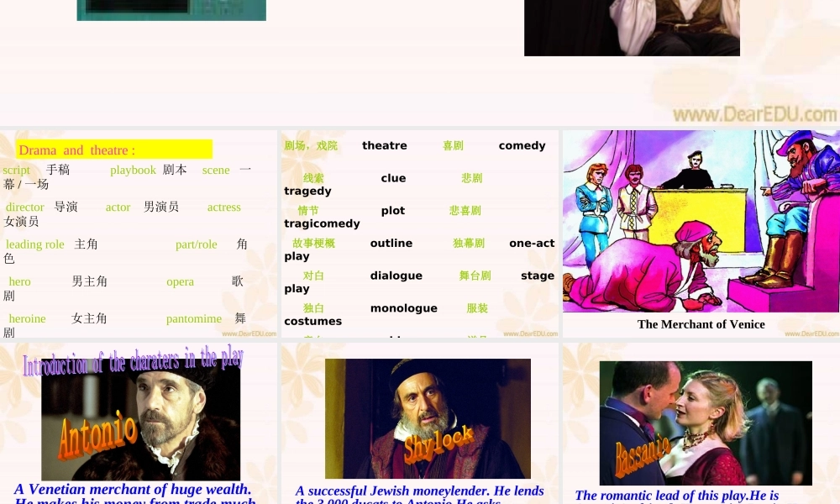Click the word 'part/role'
Screen dimensions: 840x504
pyautogui.click(x=196, y=244)
